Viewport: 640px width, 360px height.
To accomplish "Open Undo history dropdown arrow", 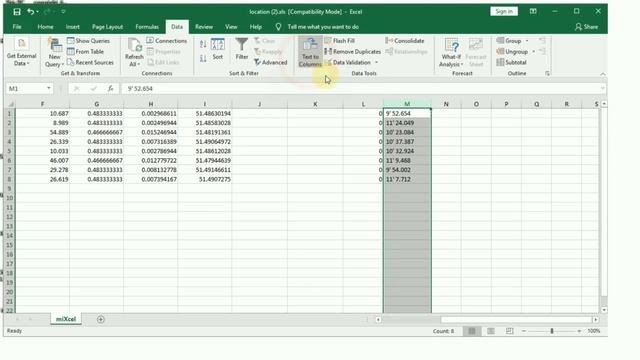I will (x=38, y=12).
